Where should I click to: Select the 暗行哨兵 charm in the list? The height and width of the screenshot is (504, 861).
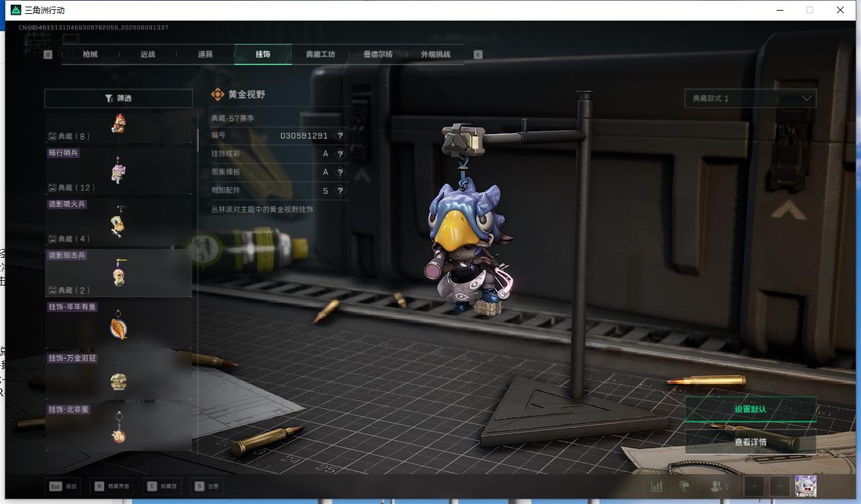[x=118, y=169]
